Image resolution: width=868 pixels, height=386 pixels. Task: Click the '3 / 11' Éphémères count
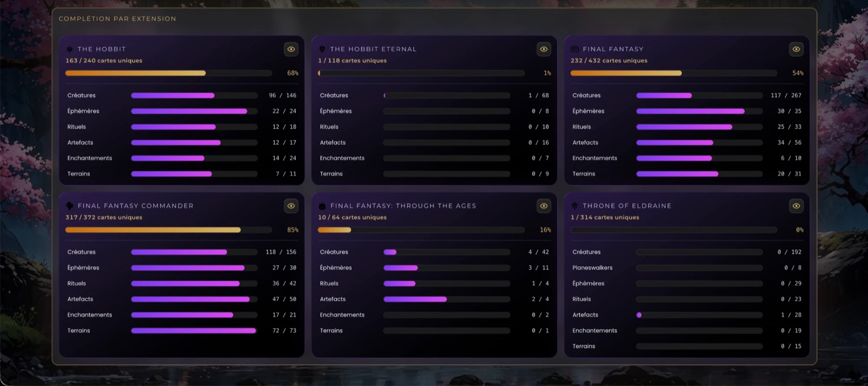(539, 268)
